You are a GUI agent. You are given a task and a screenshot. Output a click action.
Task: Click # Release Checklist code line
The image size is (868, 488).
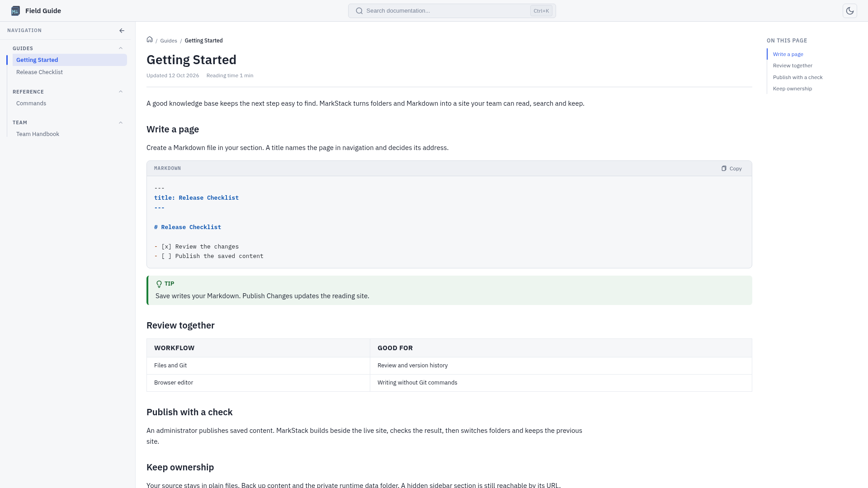point(188,227)
